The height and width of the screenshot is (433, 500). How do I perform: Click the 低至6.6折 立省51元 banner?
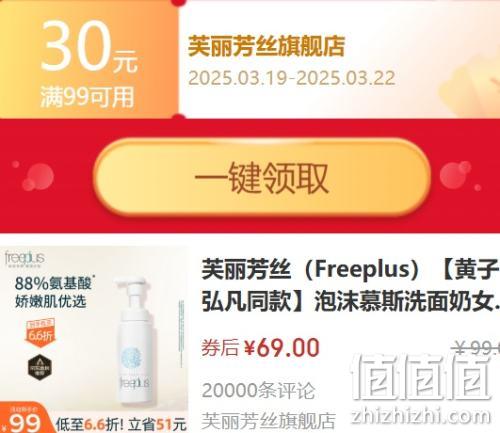point(121,424)
